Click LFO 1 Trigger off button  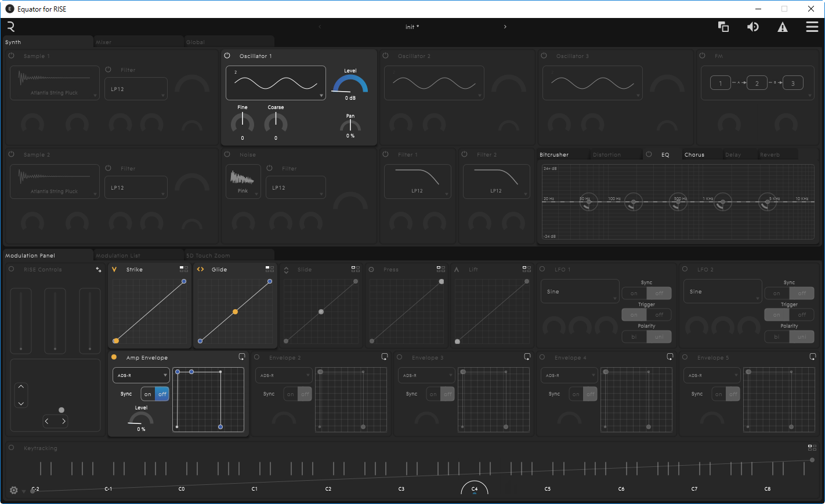pos(659,314)
